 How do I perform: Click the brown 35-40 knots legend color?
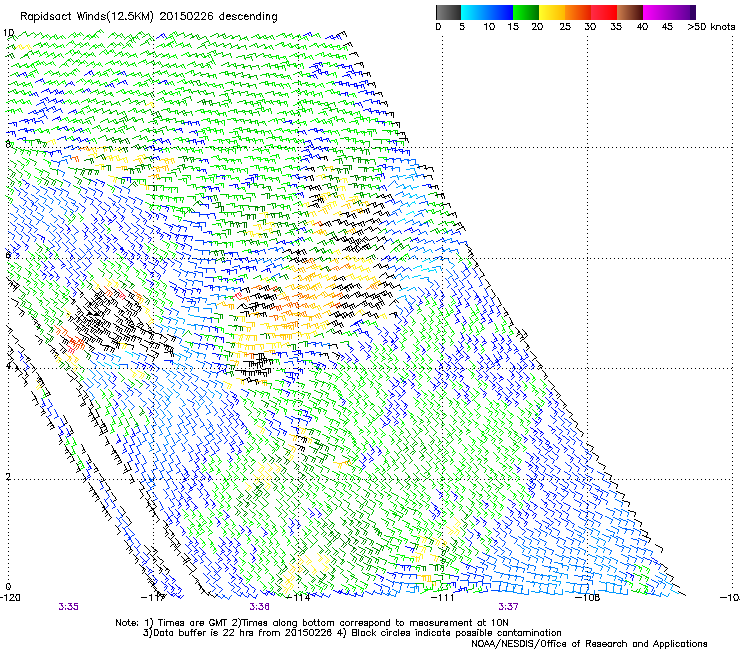pos(630,12)
